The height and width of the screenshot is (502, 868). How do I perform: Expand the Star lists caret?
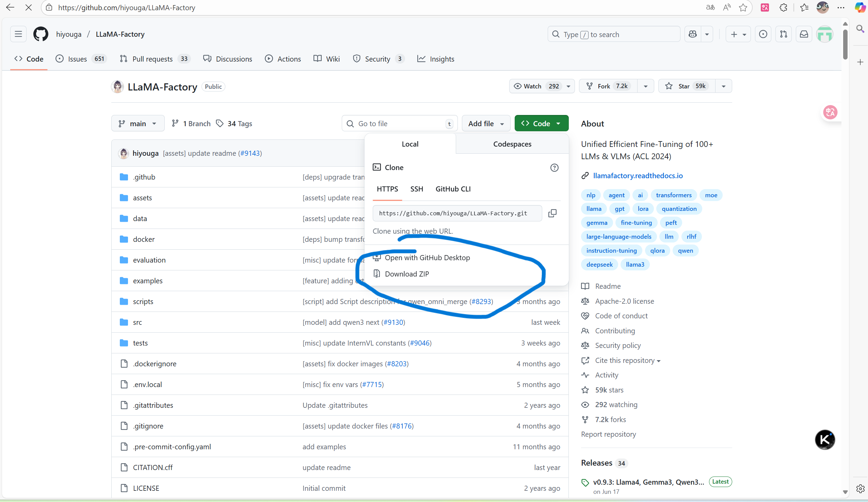724,86
